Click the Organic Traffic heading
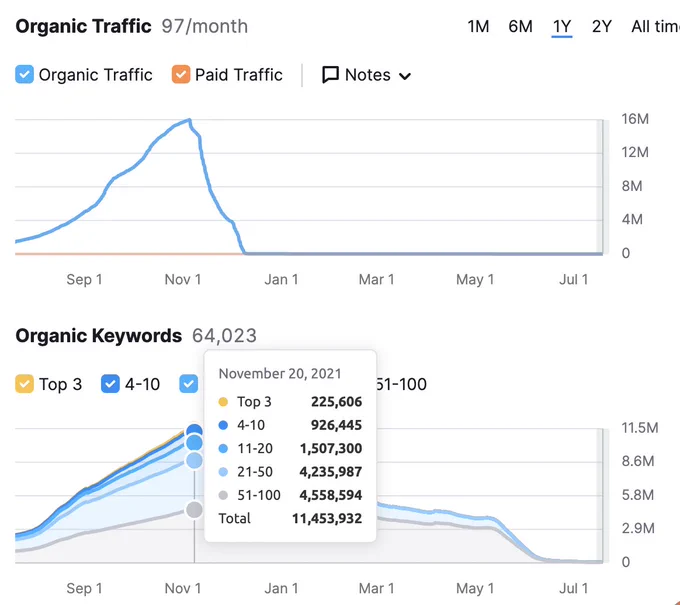The height and width of the screenshot is (605, 680). tap(83, 26)
